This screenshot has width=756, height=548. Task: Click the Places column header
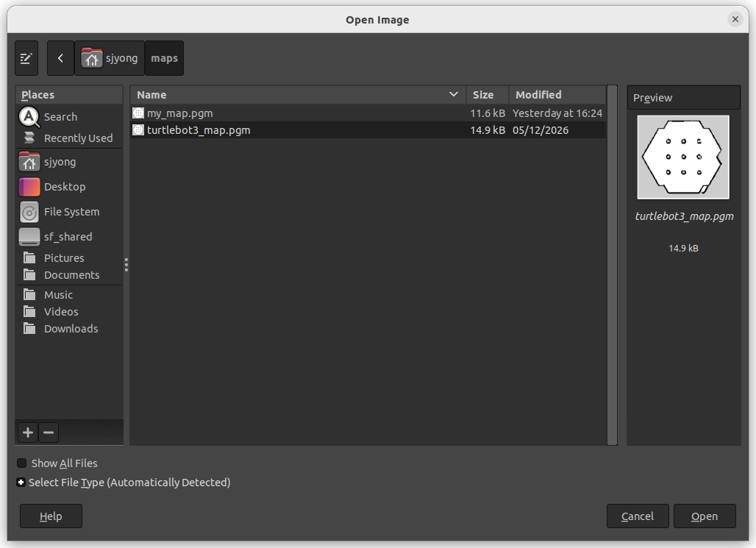point(69,95)
